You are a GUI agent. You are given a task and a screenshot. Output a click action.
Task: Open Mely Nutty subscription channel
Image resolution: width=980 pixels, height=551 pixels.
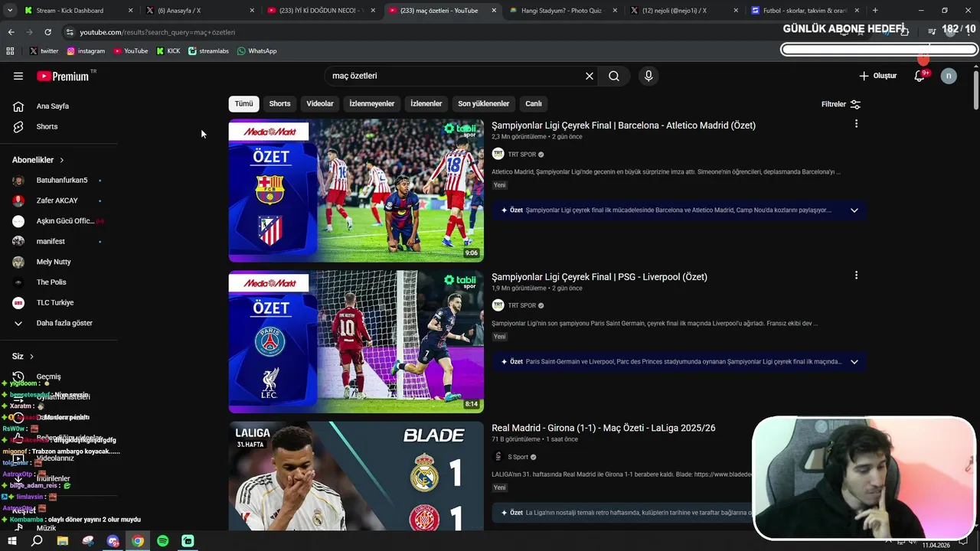pyautogui.click(x=54, y=262)
